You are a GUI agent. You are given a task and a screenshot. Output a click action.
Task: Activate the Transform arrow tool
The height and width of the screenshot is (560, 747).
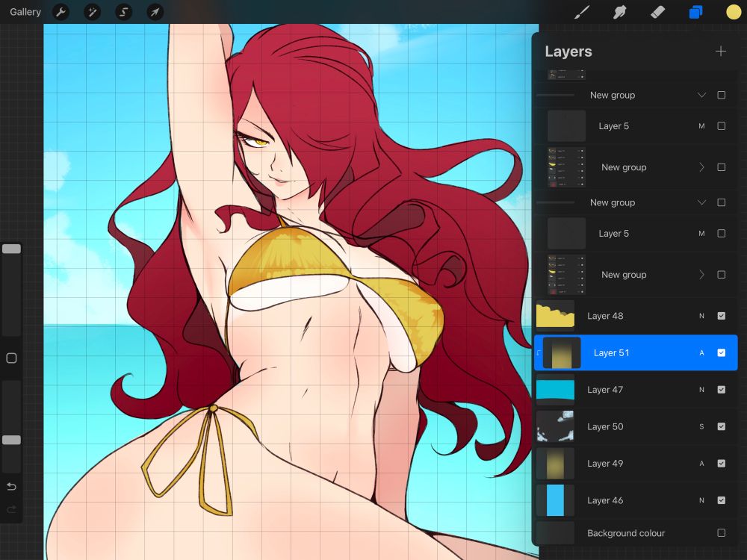click(155, 12)
